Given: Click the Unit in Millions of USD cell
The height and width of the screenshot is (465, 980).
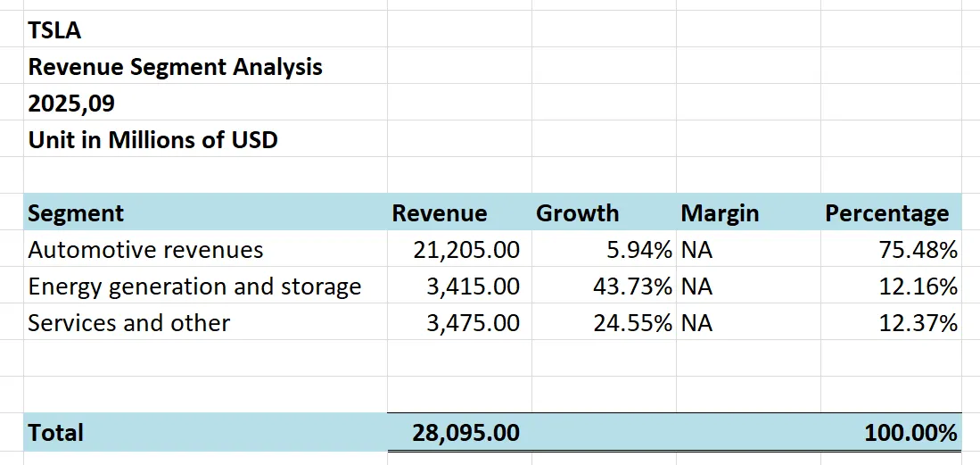Looking at the screenshot, I should tap(206, 139).
